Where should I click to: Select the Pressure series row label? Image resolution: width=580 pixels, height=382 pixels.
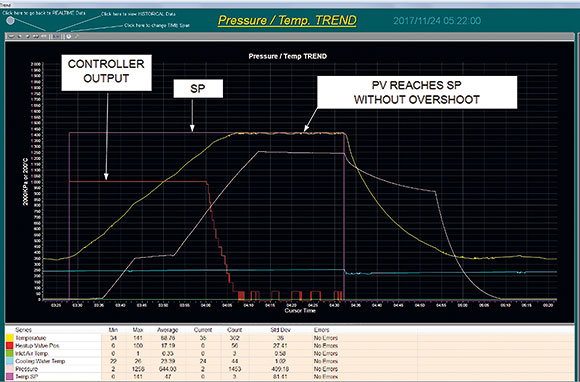click(26, 369)
